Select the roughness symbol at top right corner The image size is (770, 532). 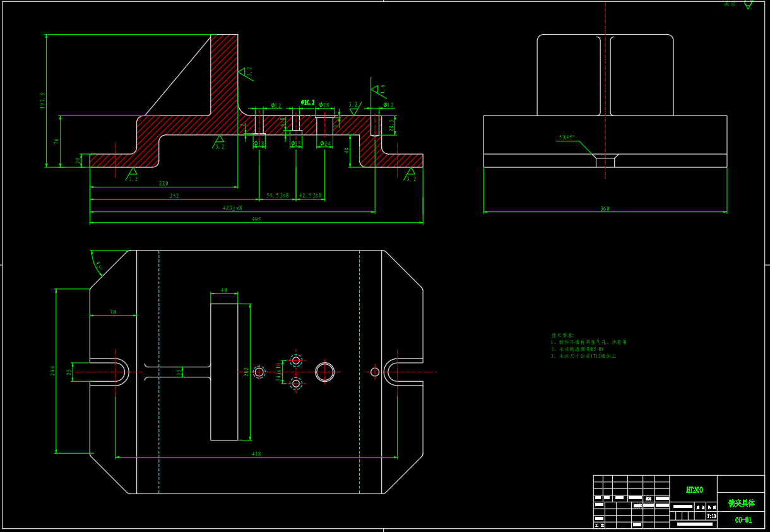(x=747, y=4)
